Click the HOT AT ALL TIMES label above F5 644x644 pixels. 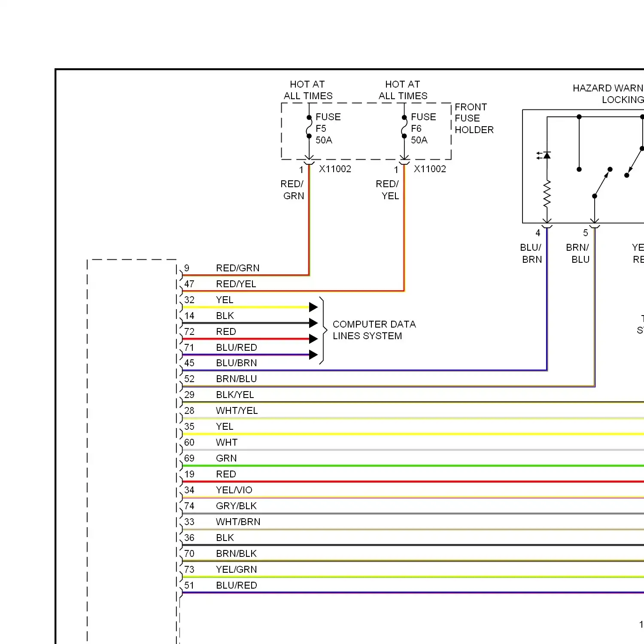coord(308,90)
